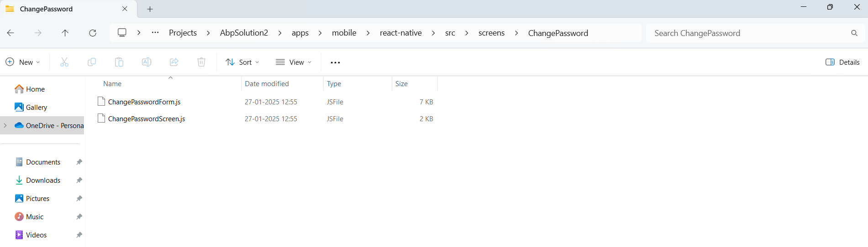Image resolution: width=868 pixels, height=247 pixels.
Task: Click the Copy icon in toolbar
Action: tap(92, 62)
